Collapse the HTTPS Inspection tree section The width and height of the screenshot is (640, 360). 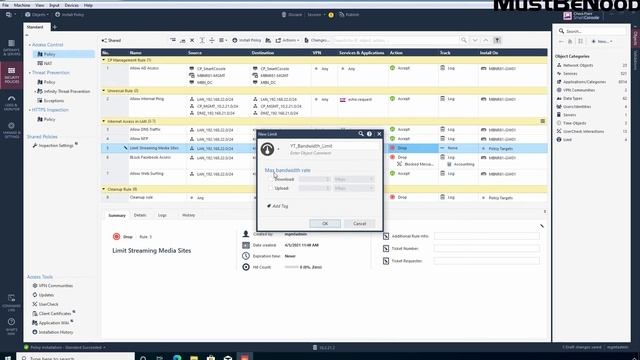pyautogui.click(x=30, y=110)
